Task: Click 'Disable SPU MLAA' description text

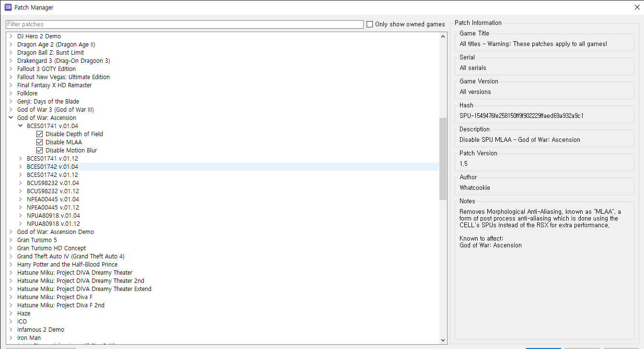Action: [x=520, y=140]
